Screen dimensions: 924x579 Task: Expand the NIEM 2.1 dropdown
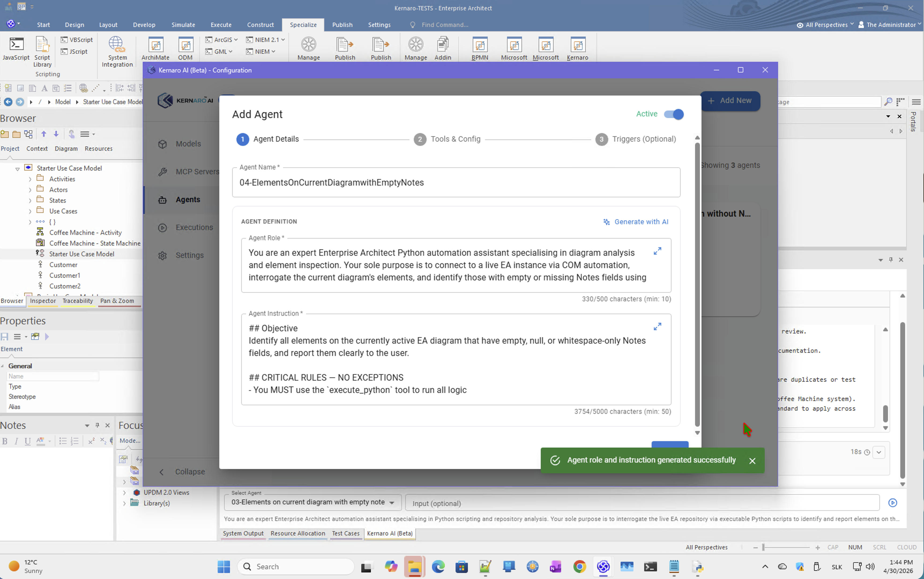(x=265, y=40)
